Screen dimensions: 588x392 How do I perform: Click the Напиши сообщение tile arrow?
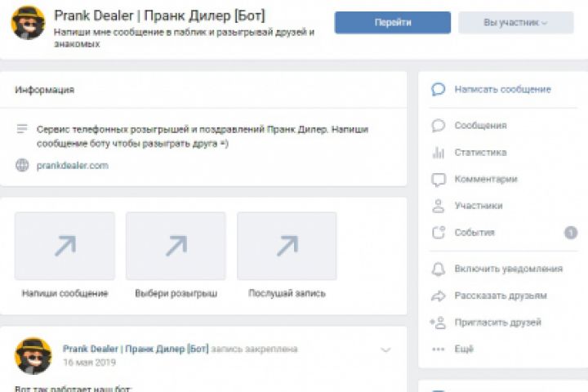65,246
